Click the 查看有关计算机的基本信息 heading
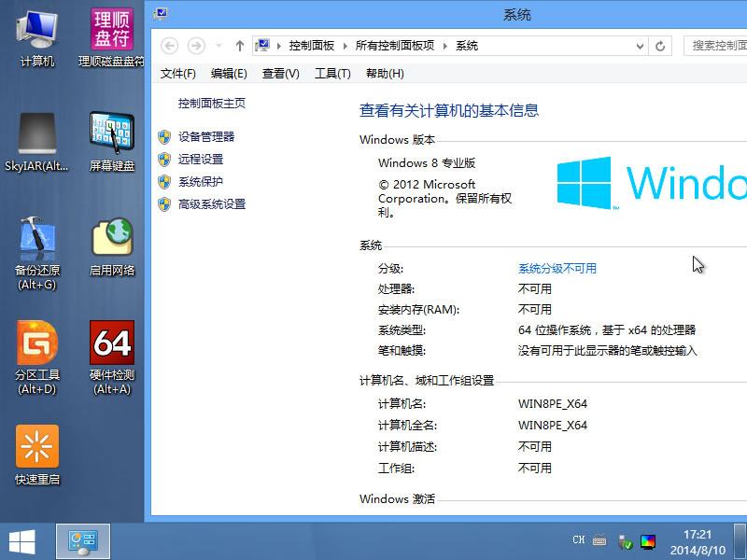 coord(449,110)
